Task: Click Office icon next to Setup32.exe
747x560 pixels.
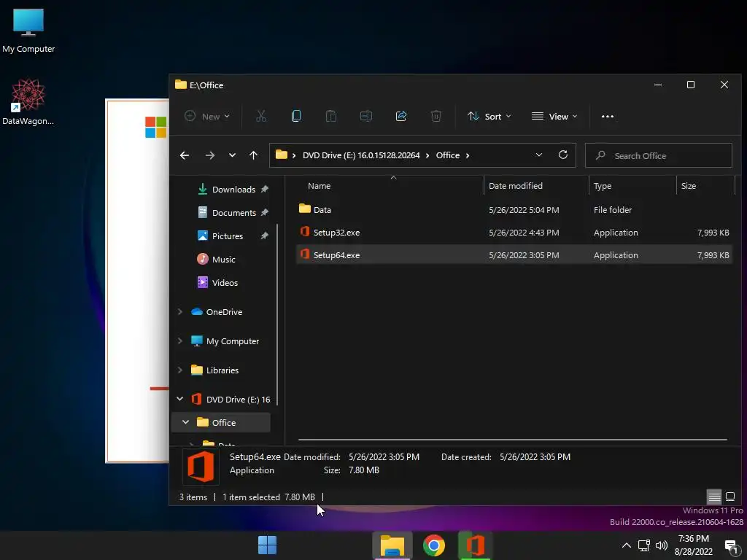Action: point(305,232)
